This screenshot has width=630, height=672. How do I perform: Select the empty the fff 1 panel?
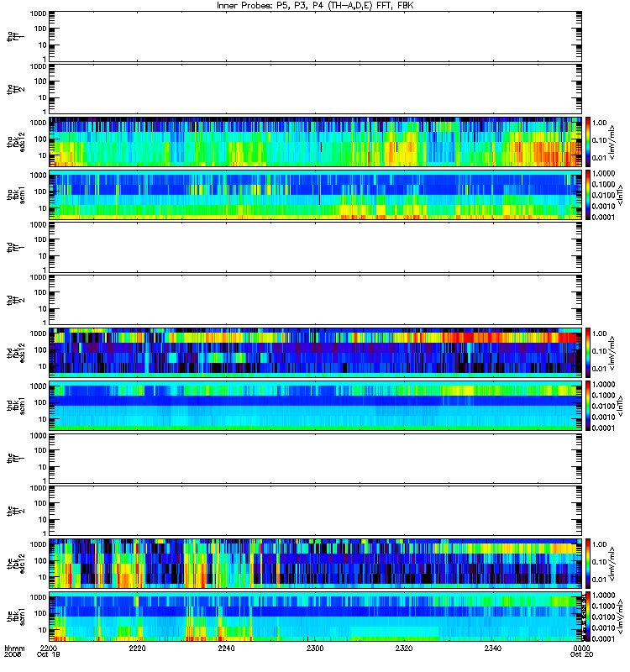tap(316, 458)
